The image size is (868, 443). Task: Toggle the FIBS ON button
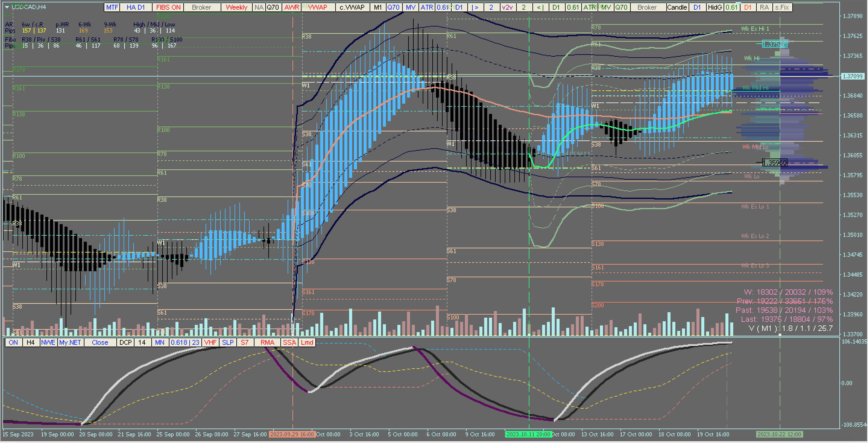click(168, 8)
